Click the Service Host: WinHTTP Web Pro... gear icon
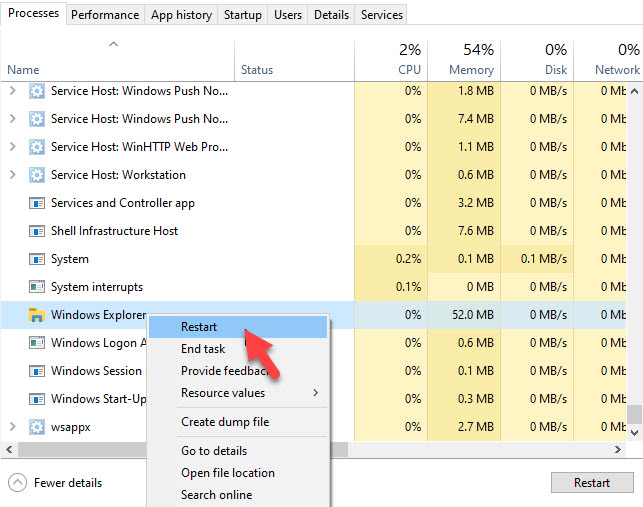This screenshot has height=507, width=643. point(36,147)
